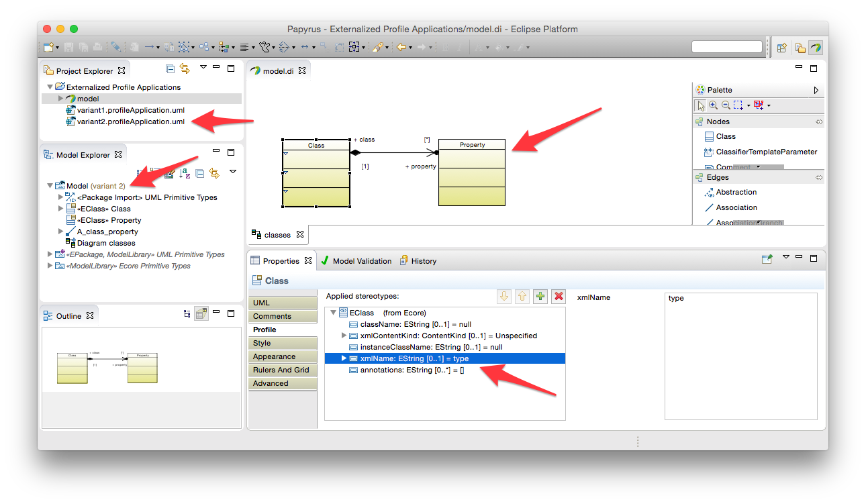The height and width of the screenshot is (504, 866).
Task: Select variant1.profileApplication.uml file
Action: pyautogui.click(x=126, y=110)
